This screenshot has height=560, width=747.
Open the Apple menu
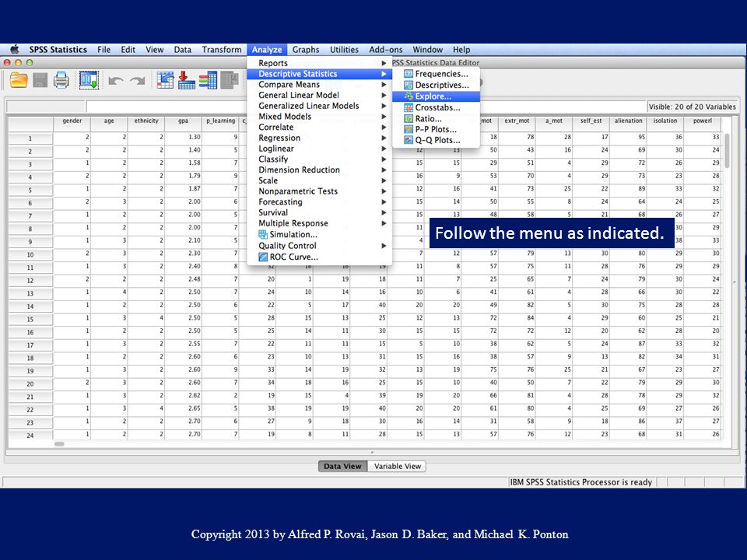pos(15,50)
